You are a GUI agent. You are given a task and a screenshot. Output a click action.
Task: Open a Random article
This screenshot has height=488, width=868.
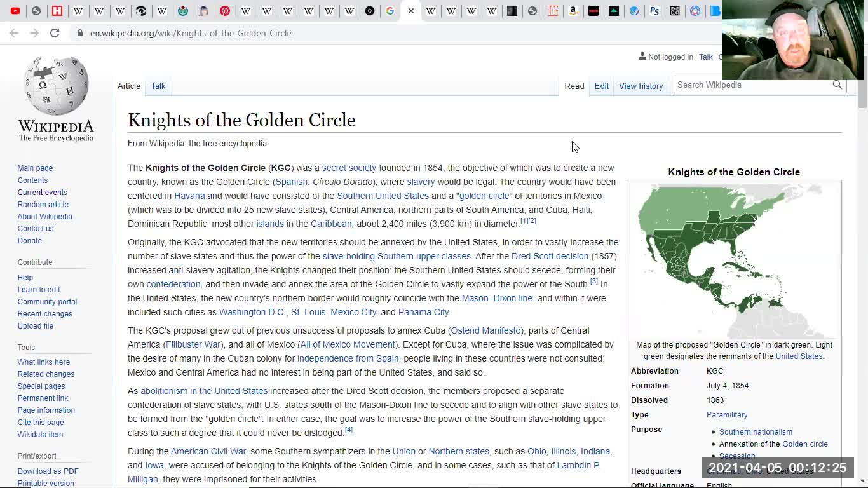[x=43, y=205]
